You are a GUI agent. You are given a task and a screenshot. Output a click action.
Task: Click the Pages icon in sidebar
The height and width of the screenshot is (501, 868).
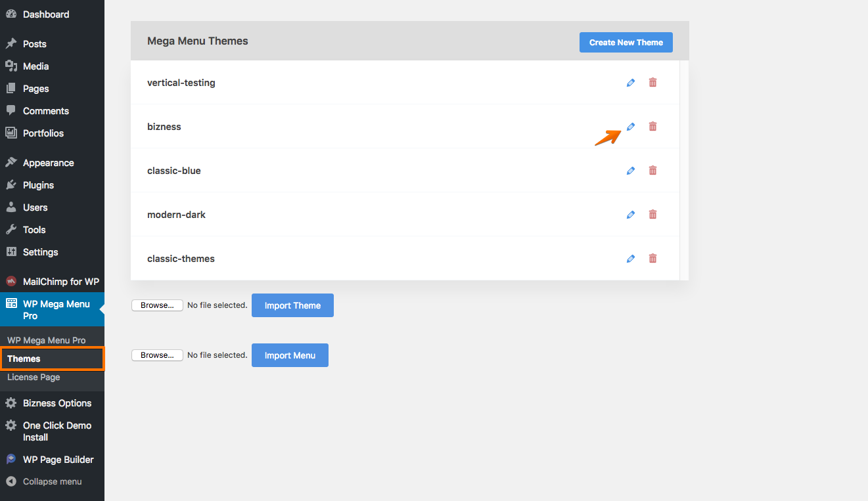click(x=11, y=88)
